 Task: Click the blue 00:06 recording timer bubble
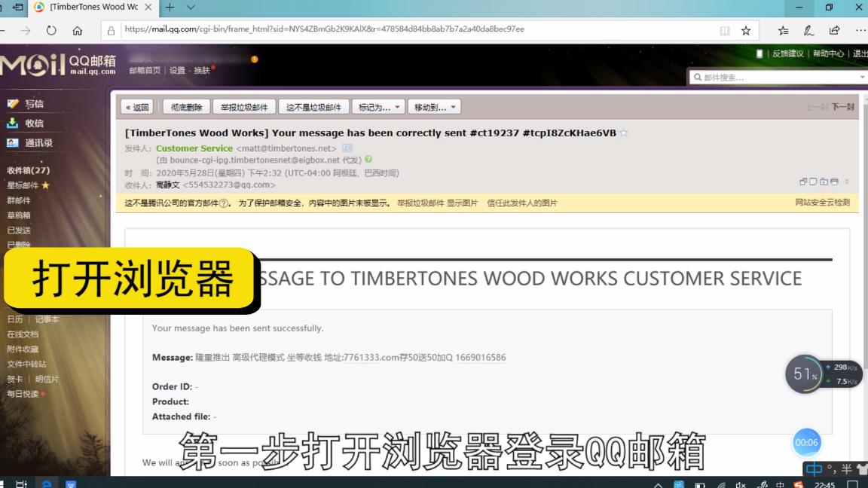(806, 442)
